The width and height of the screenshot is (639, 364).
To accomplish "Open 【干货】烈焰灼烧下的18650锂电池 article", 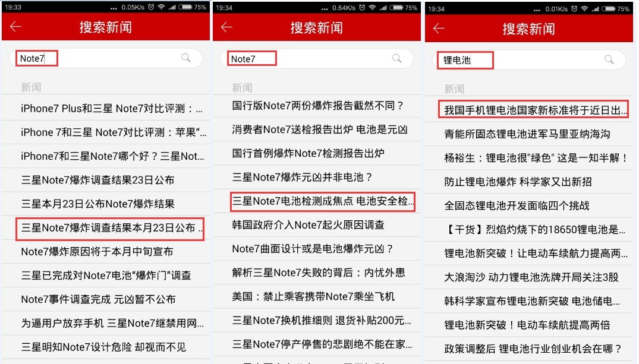I will [529, 230].
